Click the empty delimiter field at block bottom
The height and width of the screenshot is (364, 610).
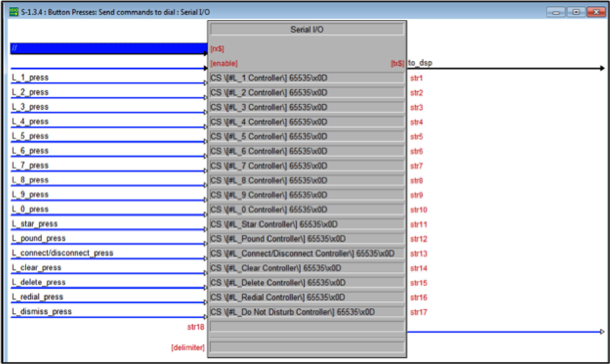click(x=307, y=347)
